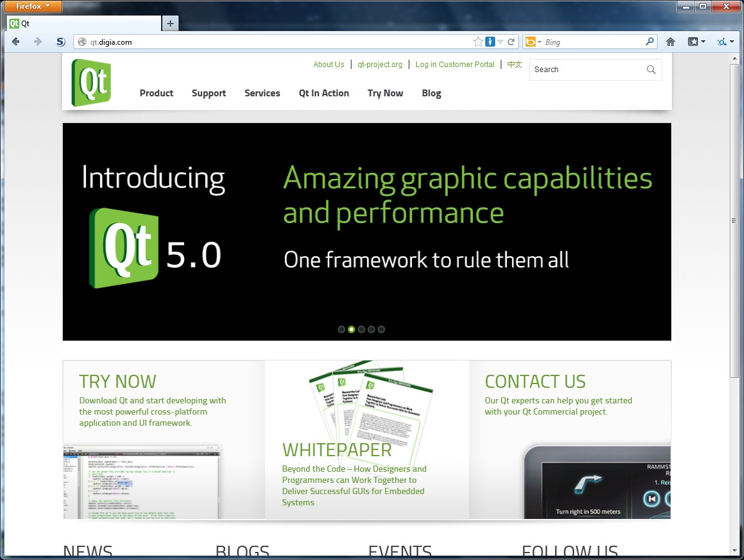Click the scrollbar up arrow

click(x=735, y=58)
